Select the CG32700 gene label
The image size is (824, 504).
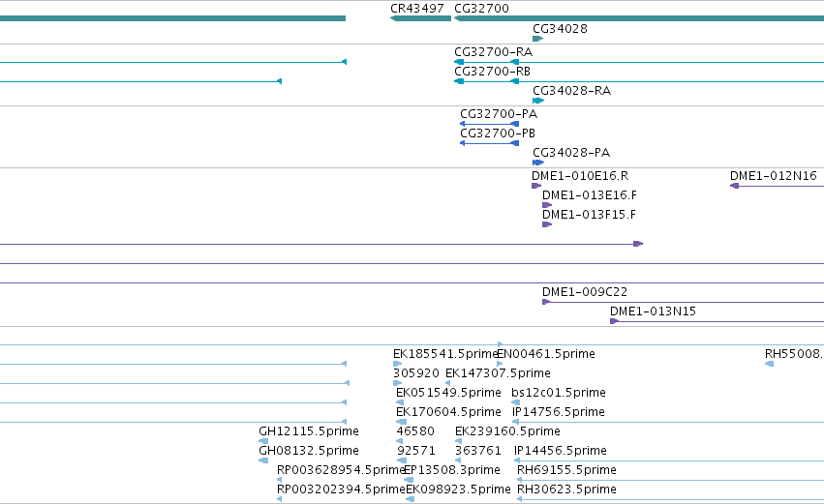pyautogui.click(x=481, y=9)
